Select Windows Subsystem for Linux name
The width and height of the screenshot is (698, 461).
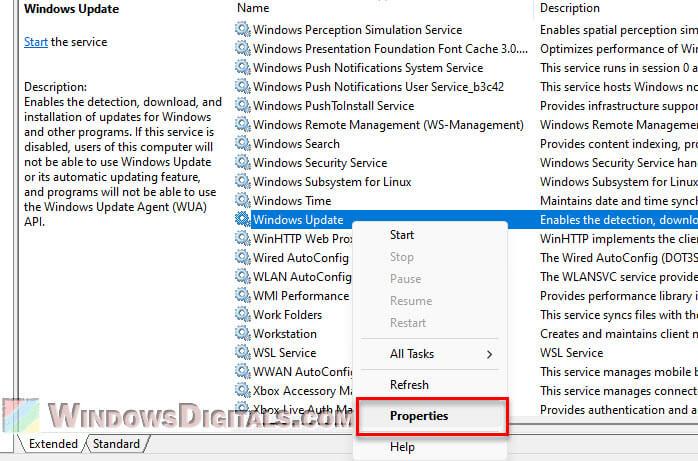(x=332, y=182)
